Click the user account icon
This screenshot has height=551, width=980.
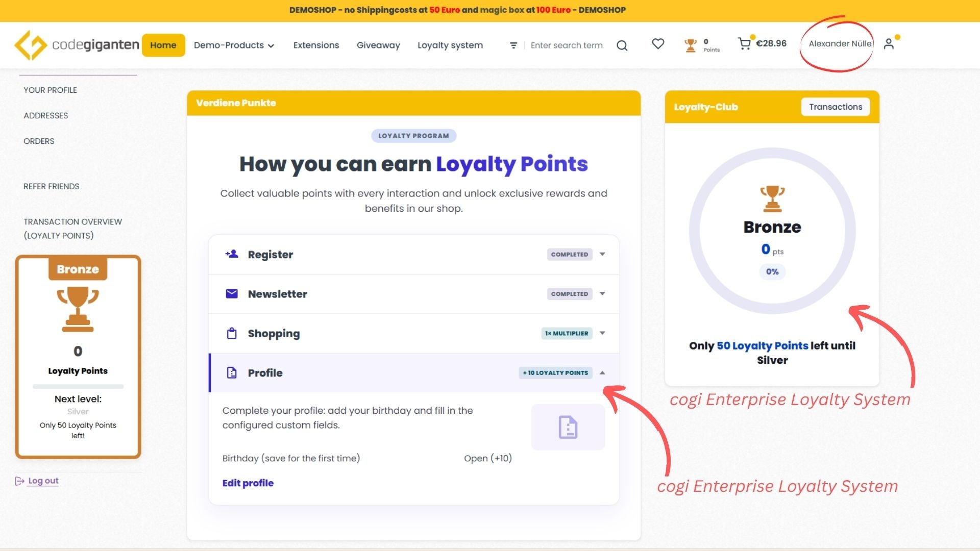[x=889, y=44]
